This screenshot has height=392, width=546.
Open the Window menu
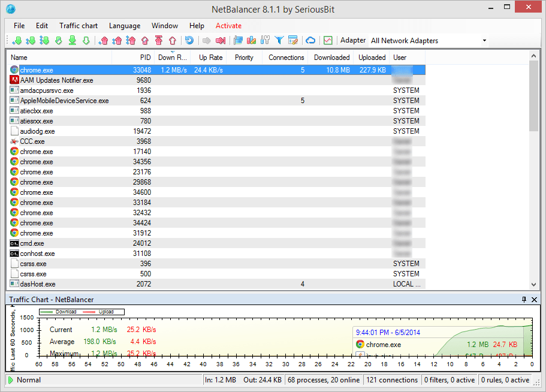pyautogui.click(x=165, y=26)
